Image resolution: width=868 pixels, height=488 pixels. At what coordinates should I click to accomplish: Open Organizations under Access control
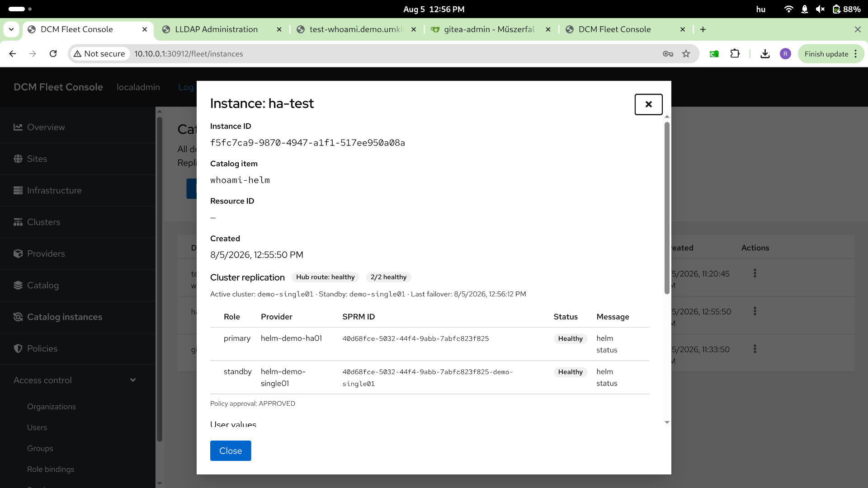pyautogui.click(x=52, y=407)
